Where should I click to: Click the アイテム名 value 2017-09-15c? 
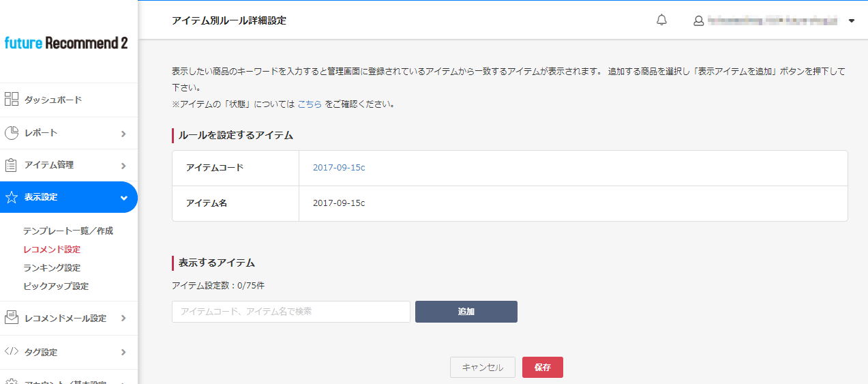[339, 203]
